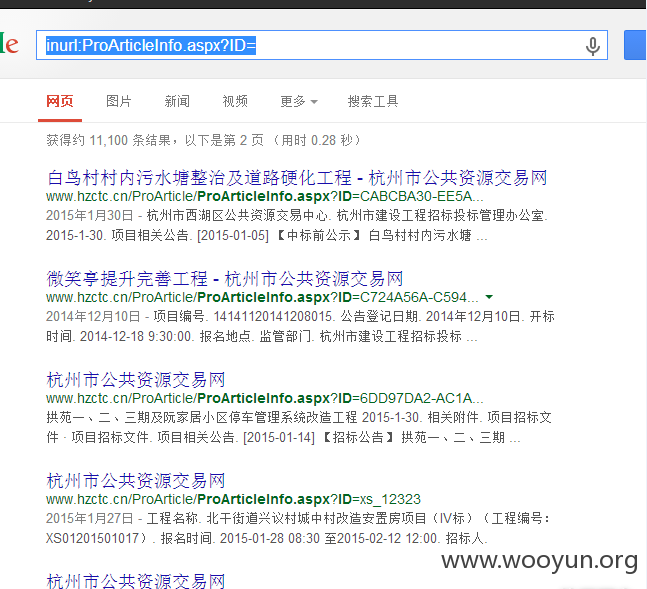Expand the green arrow beside the C724A56A URL

point(489,297)
